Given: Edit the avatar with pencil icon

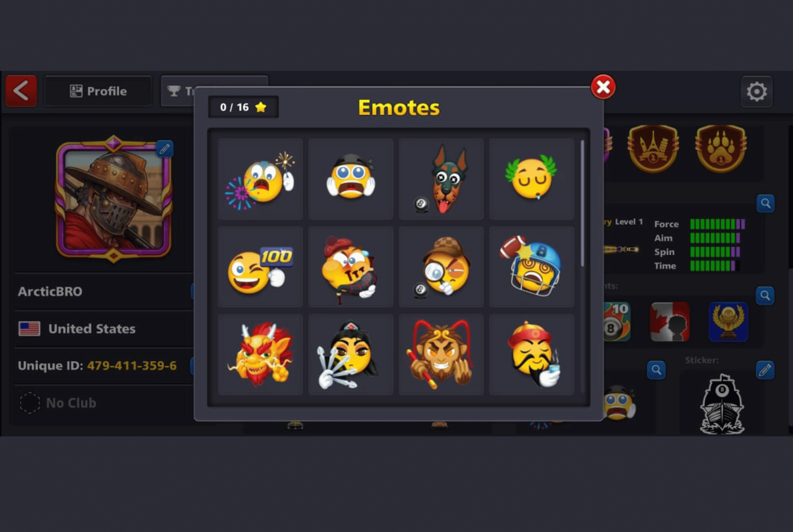Looking at the screenshot, I should pos(164,149).
